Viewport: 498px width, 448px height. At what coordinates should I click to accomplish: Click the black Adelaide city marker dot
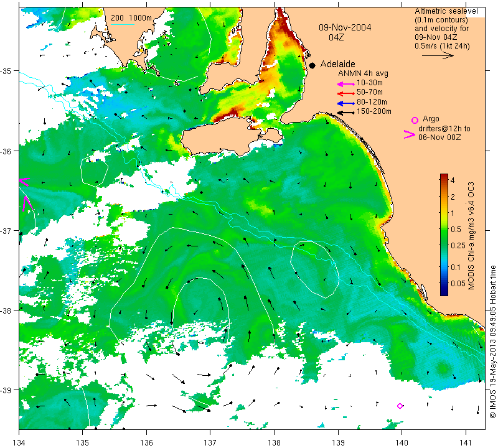click(x=312, y=65)
